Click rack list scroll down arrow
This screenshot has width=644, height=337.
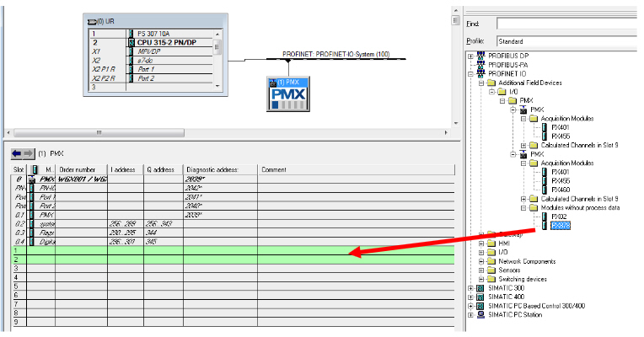click(217, 86)
